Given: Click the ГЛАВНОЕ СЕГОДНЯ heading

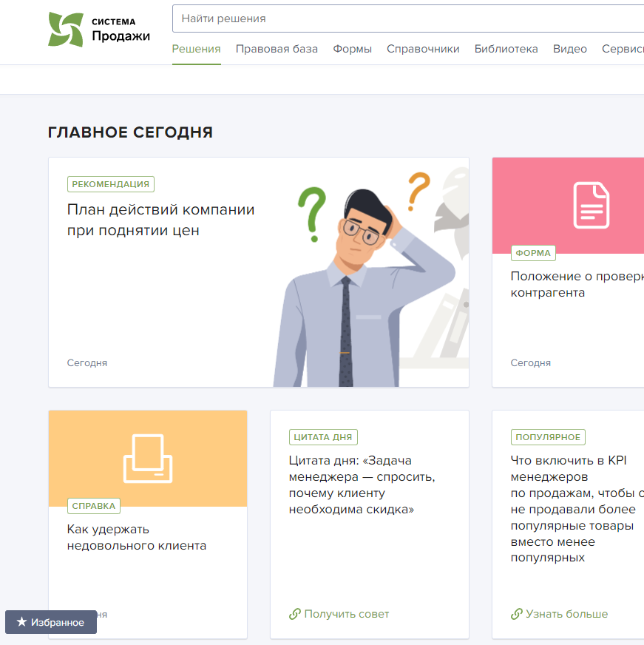Looking at the screenshot, I should tap(130, 132).
